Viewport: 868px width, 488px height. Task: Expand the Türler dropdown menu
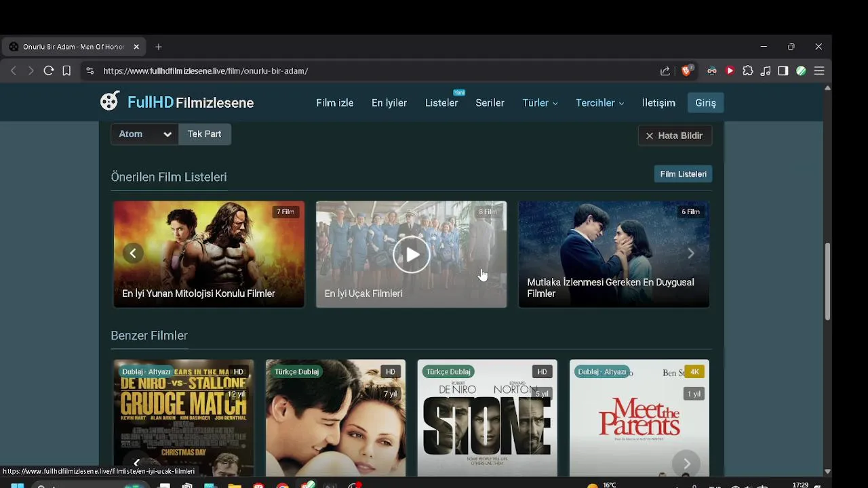(x=540, y=103)
